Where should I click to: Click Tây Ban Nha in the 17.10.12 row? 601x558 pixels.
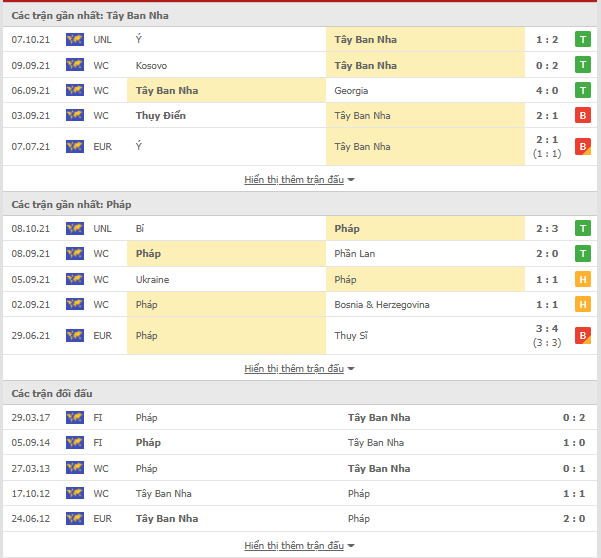click(163, 494)
